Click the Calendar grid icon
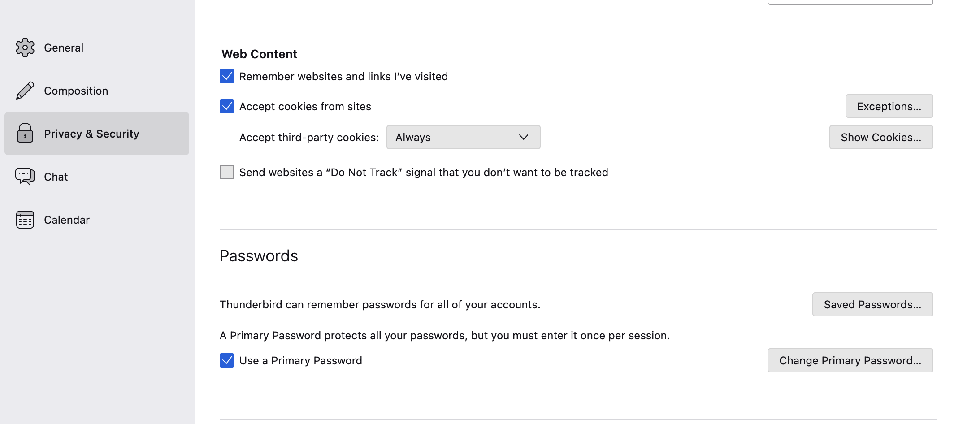This screenshot has width=980, height=424. click(25, 220)
